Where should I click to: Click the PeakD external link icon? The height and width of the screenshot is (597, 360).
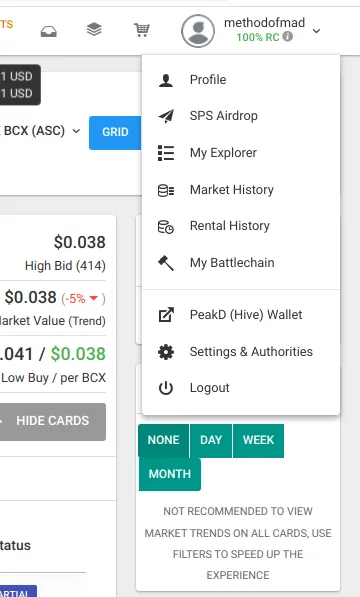tap(166, 315)
